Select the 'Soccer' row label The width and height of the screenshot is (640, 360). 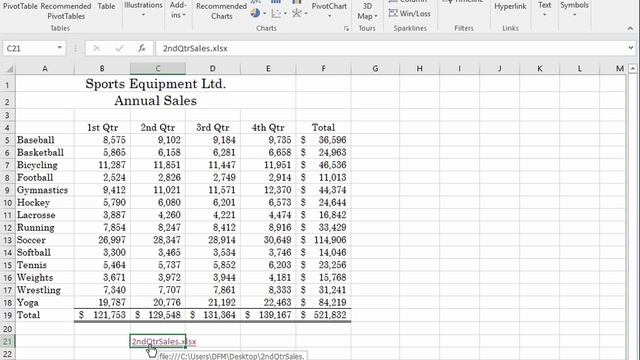point(45,240)
